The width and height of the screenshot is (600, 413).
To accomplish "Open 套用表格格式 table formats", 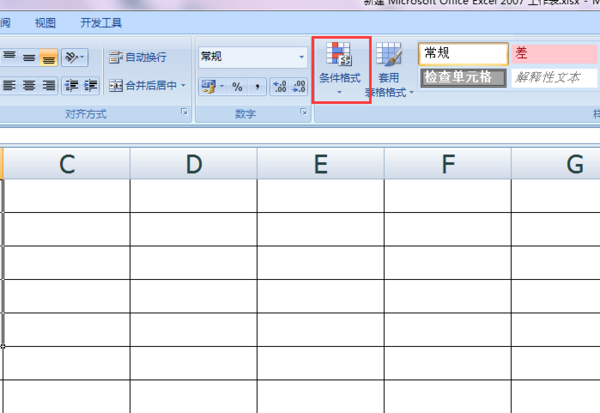I will click(390, 70).
